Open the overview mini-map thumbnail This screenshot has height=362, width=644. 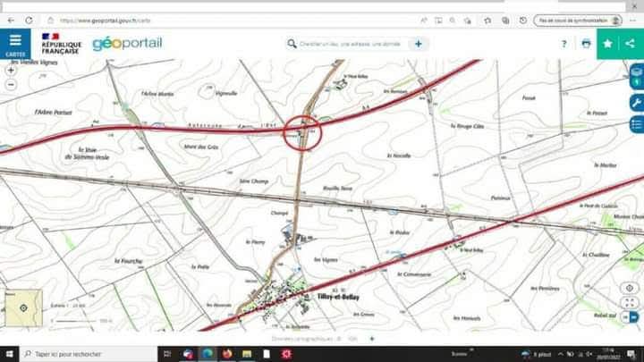(x=23, y=307)
